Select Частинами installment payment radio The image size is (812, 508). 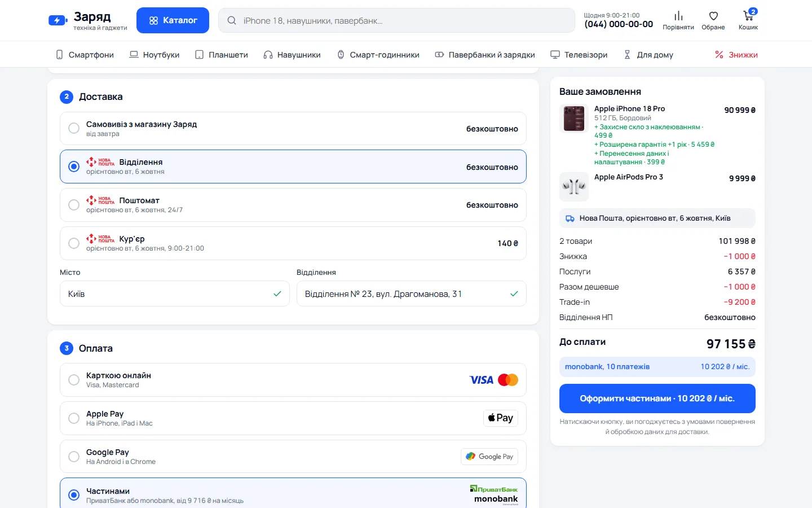74,495
